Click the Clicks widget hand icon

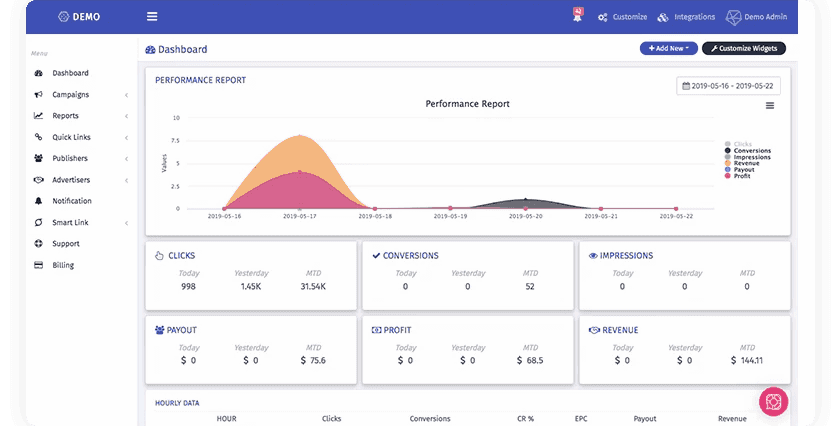159,256
